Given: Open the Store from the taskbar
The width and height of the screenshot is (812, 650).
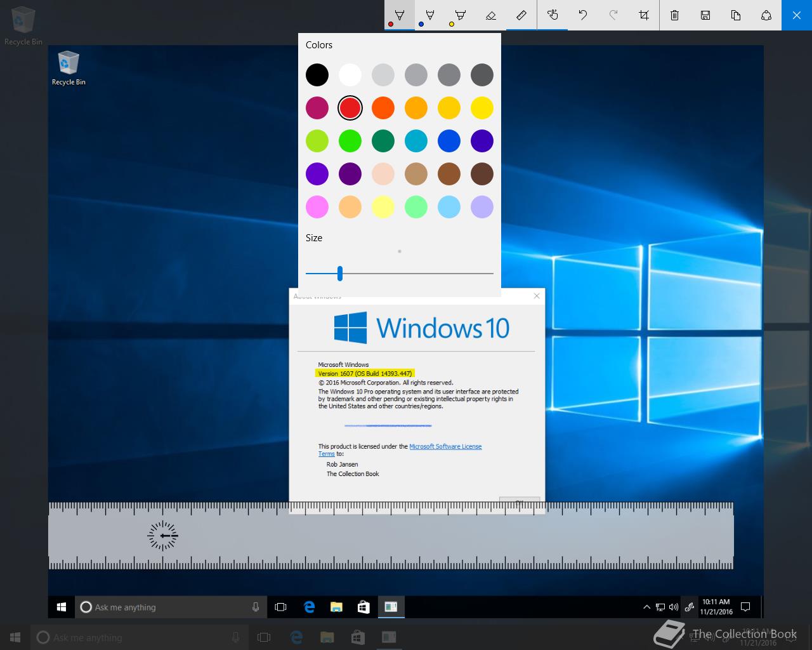Looking at the screenshot, I should tap(363, 607).
